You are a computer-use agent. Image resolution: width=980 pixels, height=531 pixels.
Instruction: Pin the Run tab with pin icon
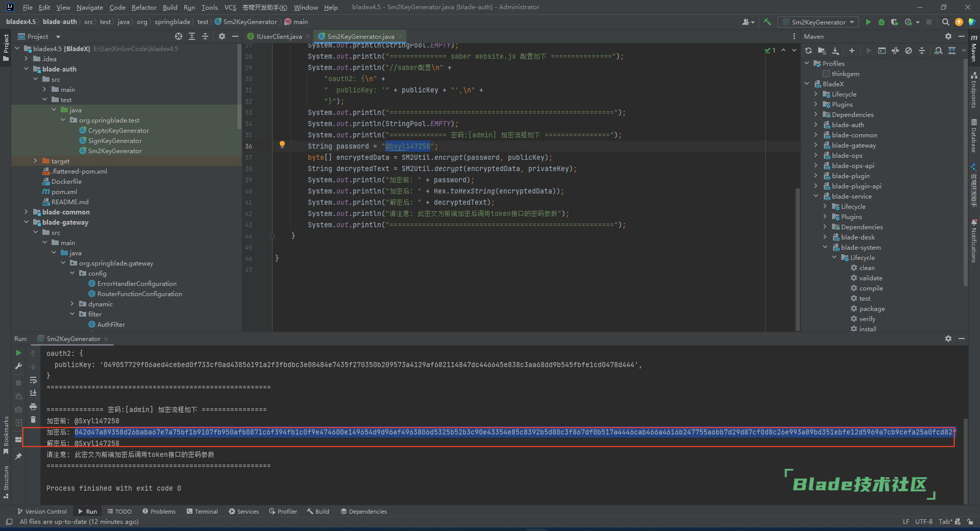18,456
